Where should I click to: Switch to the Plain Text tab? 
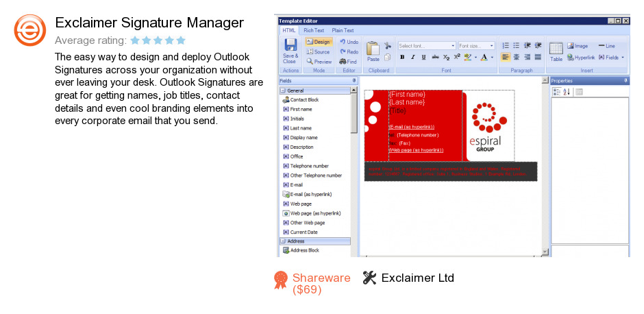[343, 30]
